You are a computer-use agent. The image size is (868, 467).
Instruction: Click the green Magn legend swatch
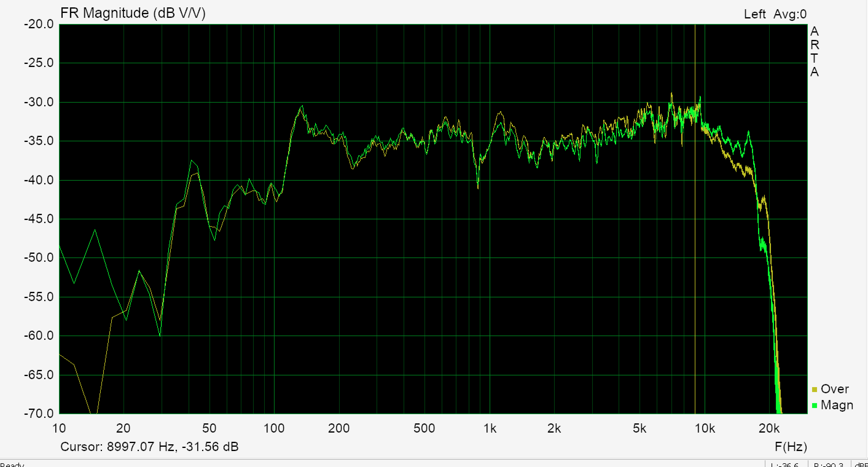pos(815,406)
